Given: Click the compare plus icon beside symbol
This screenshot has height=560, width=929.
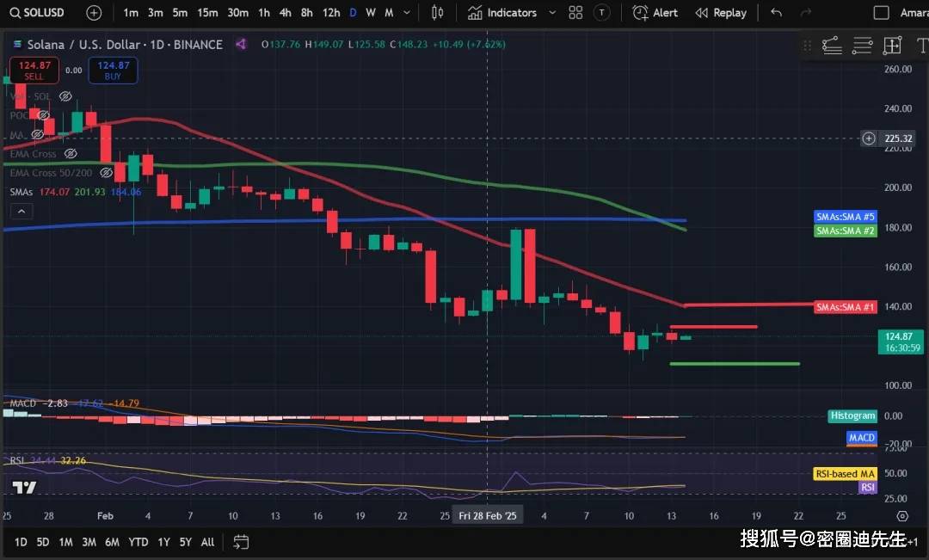Looking at the screenshot, I should pos(94,13).
